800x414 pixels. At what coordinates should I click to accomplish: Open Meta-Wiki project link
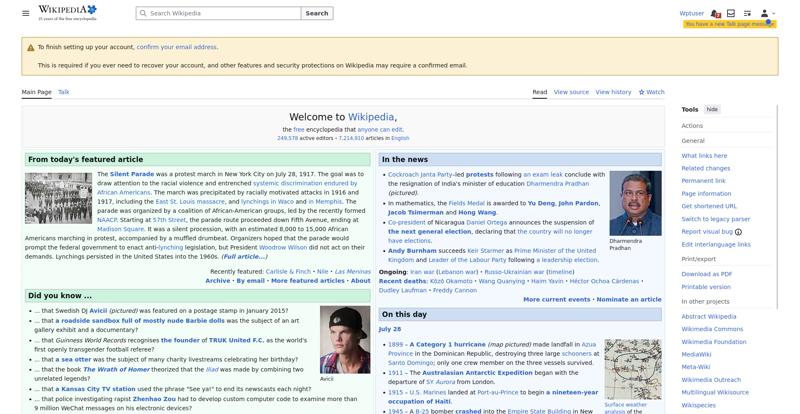[x=695, y=367]
